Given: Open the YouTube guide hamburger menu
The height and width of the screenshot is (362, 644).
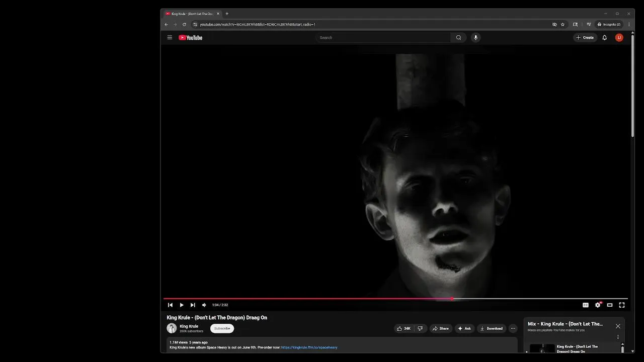Looking at the screenshot, I should tap(170, 38).
